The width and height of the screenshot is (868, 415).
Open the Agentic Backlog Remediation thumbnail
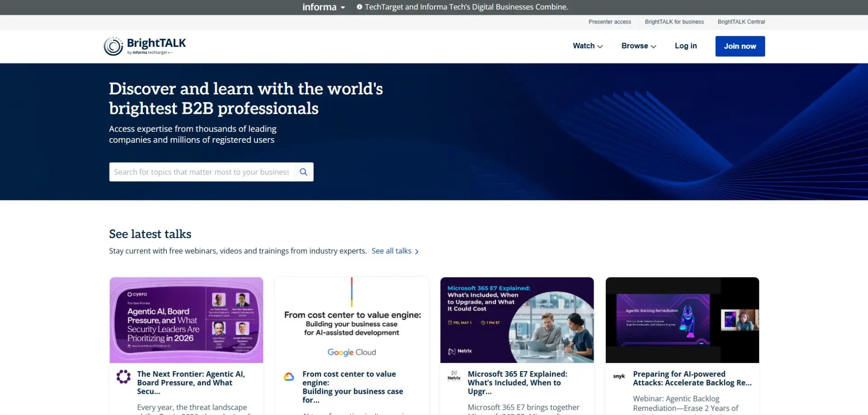[x=682, y=320]
